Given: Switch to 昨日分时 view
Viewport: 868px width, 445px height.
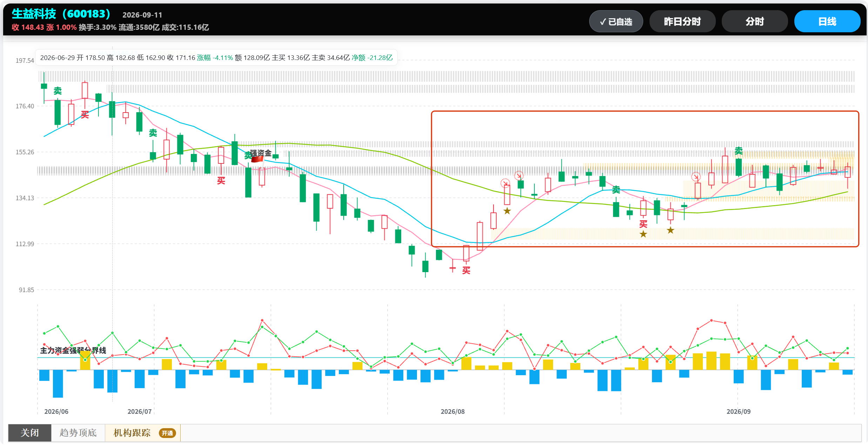Looking at the screenshot, I should (x=682, y=21).
